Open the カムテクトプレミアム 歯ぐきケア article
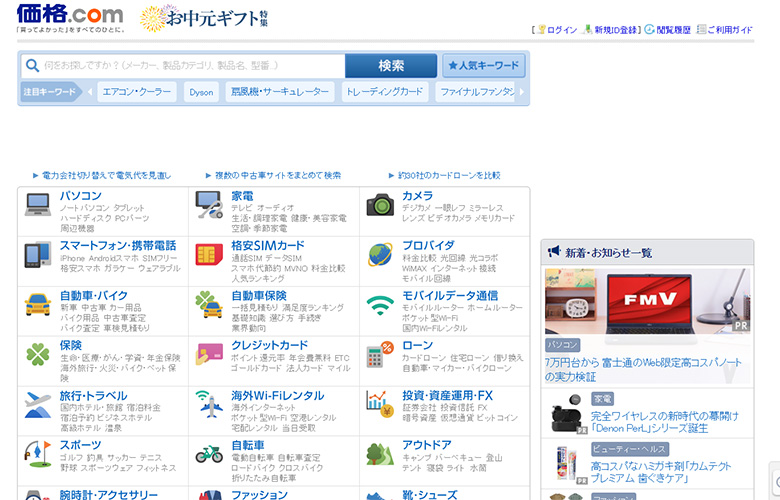Viewport: 780px width, 500px height. 661,472
